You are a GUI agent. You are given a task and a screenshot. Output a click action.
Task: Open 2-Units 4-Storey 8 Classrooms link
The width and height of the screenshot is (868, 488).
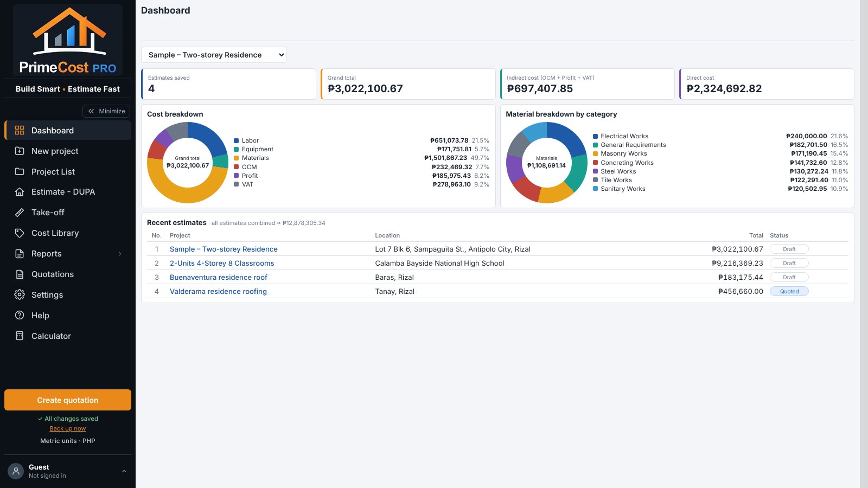click(222, 263)
